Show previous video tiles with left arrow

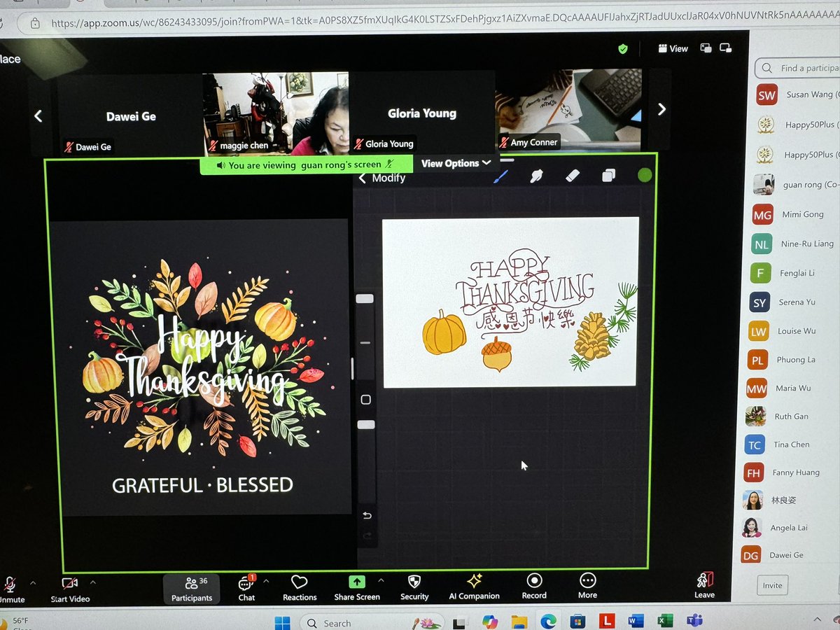point(38,116)
